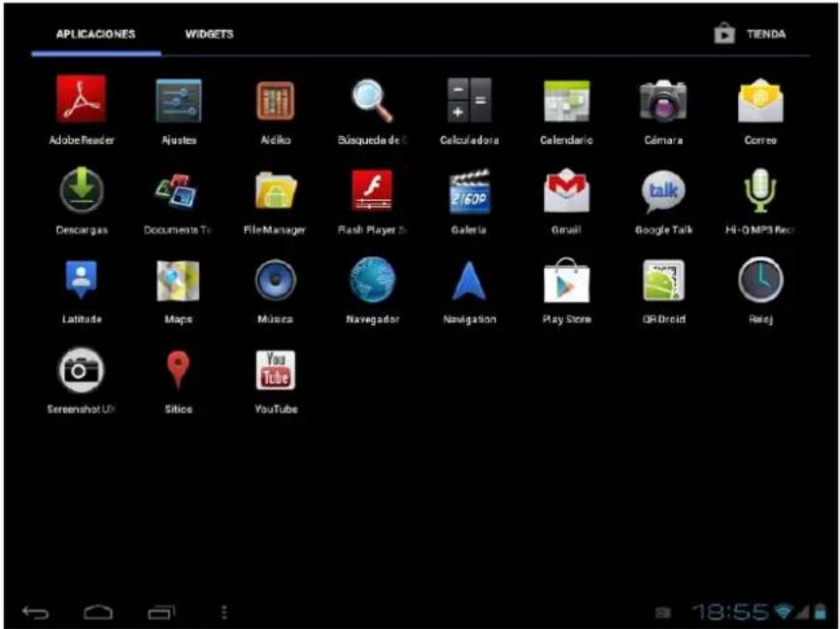840x629 pixels.
Task: Open the three-dot overflow menu
Action: [x=224, y=612]
